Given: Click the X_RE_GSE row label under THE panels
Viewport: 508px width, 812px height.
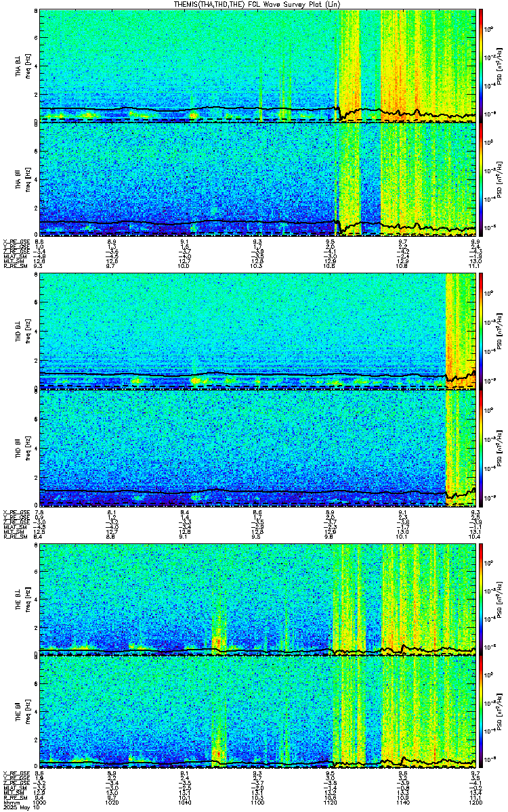Looking at the screenshot, I should coord(15,773).
